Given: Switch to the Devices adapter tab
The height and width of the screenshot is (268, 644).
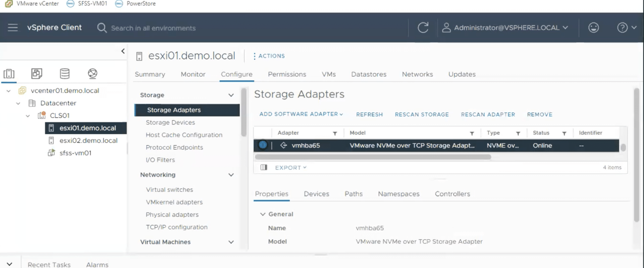Looking at the screenshot, I should tap(316, 194).
